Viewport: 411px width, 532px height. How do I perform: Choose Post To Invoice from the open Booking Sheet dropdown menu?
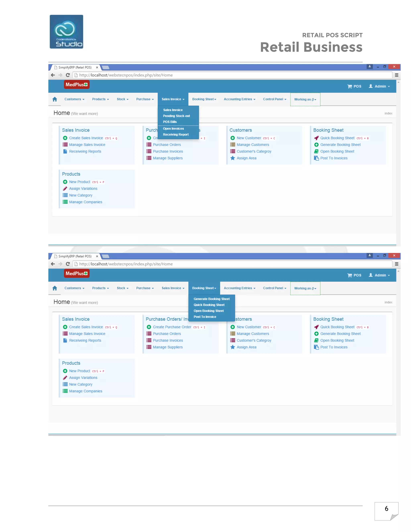coord(205,317)
